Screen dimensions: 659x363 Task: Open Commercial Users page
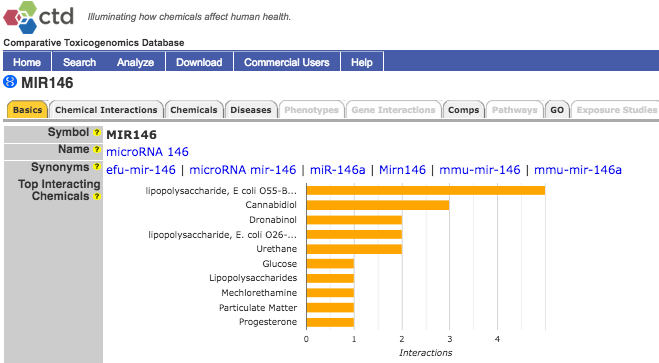[x=287, y=62]
